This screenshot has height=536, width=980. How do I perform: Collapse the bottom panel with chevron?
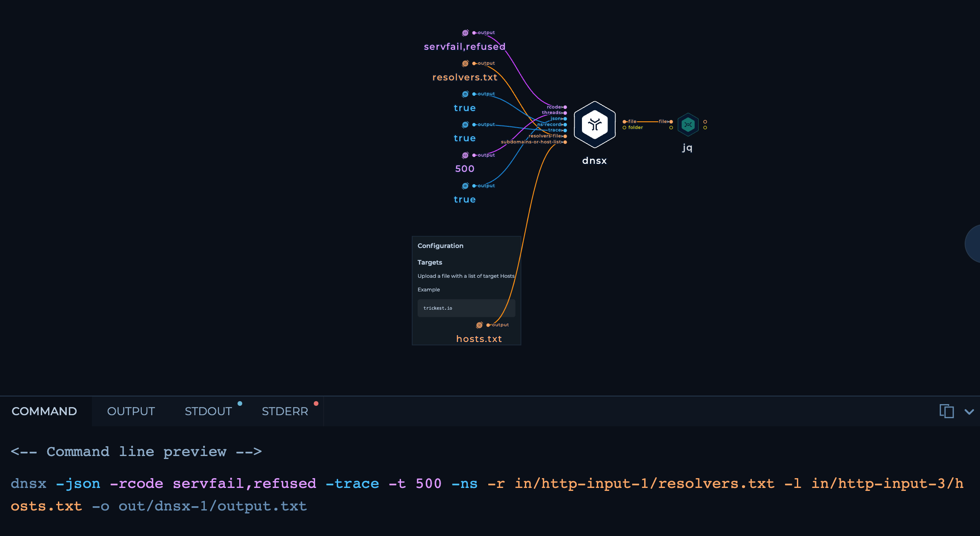click(969, 412)
